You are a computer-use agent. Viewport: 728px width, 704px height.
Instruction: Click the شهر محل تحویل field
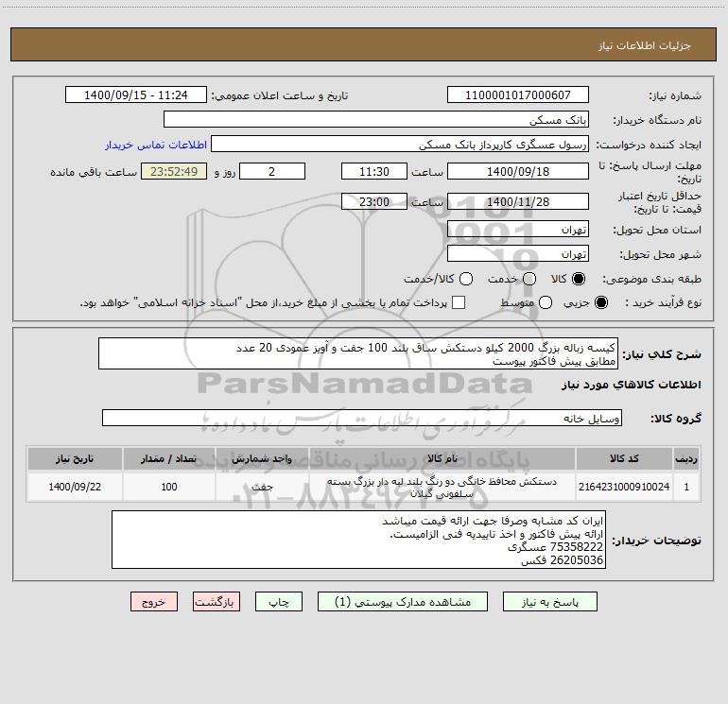(x=518, y=253)
